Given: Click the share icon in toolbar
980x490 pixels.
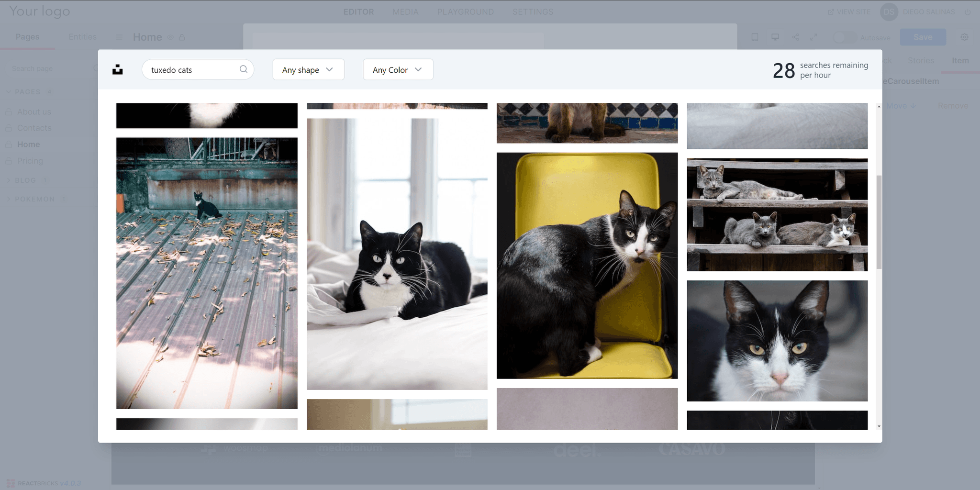Looking at the screenshot, I should point(795,37).
